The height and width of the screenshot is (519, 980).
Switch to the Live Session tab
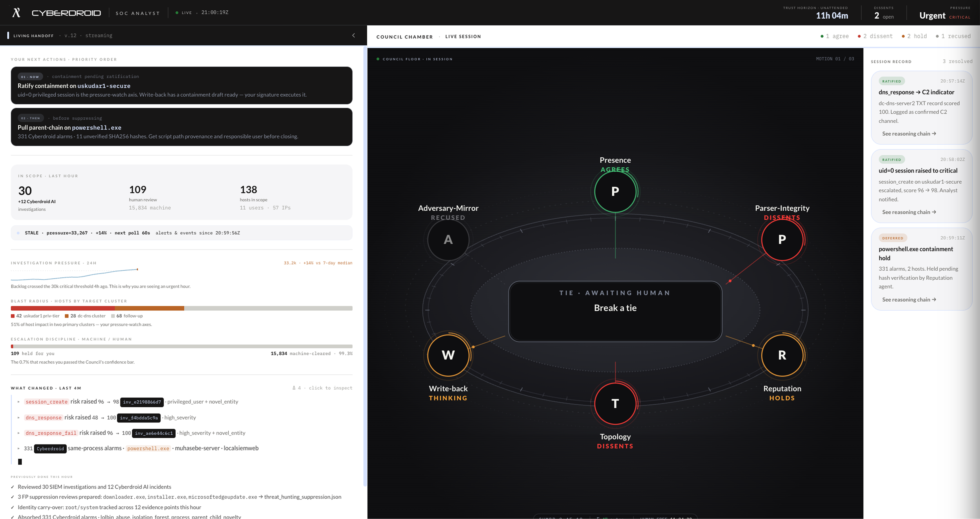point(463,36)
